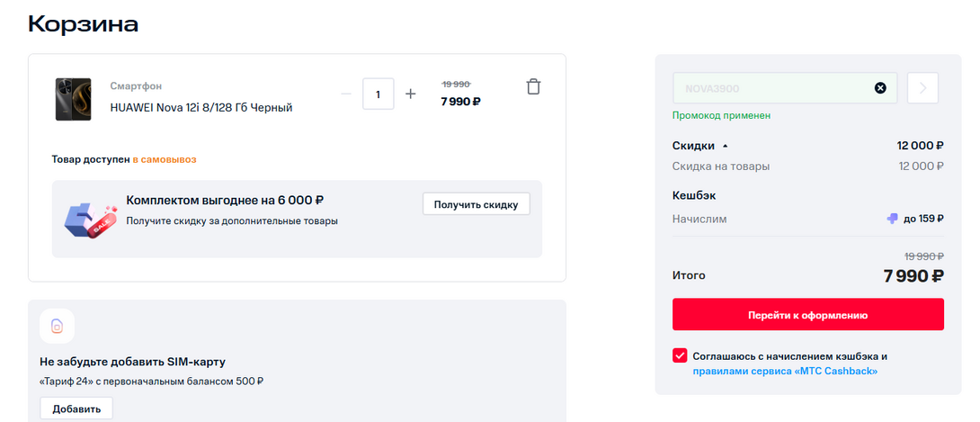The width and height of the screenshot is (980, 422).
Task: Open the МТС Cashback service rules link
Action: pos(785,371)
